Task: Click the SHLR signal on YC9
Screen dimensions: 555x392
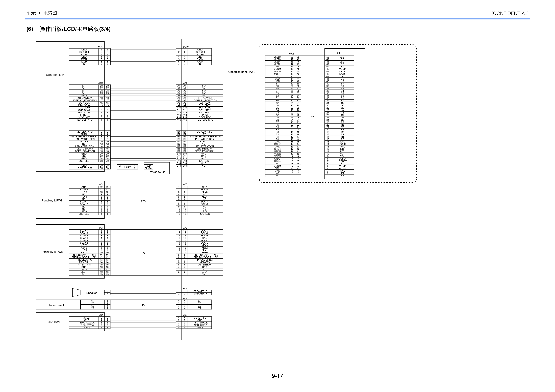Action: 277,149
